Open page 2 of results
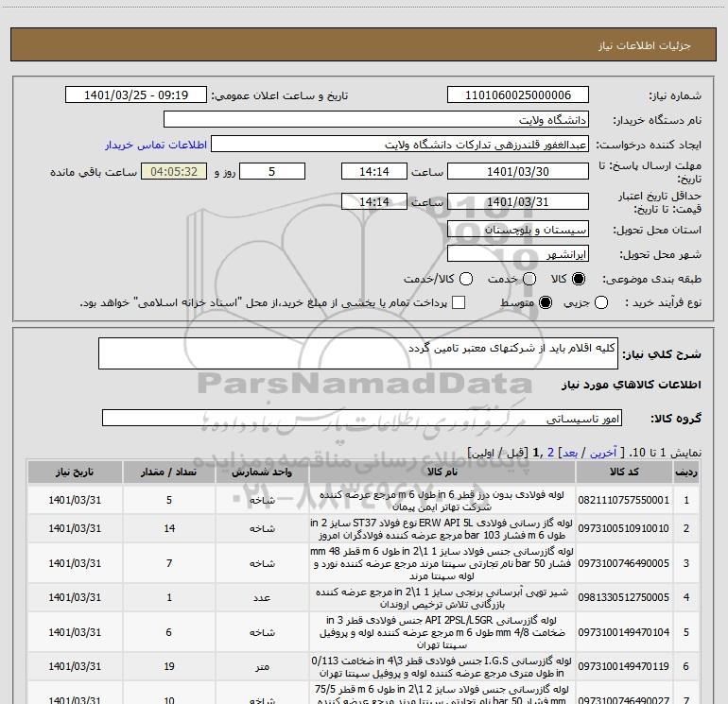This screenshot has width=728, height=704. [550, 453]
